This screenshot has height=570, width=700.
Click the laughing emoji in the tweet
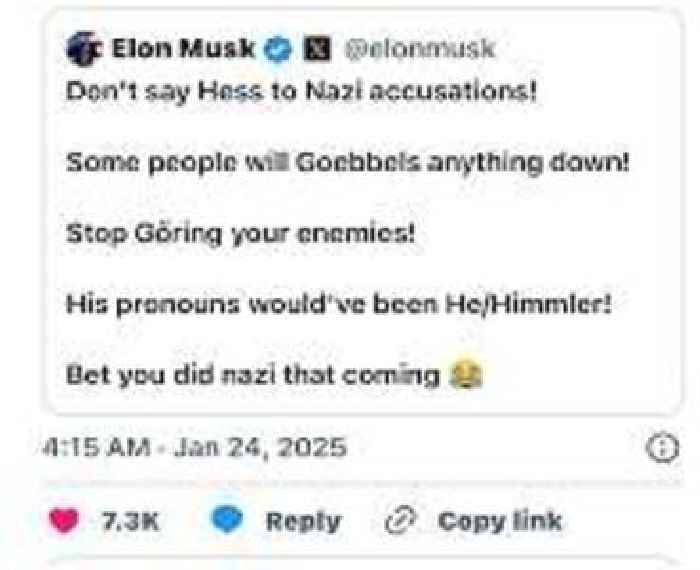pyautogui.click(x=467, y=375)
